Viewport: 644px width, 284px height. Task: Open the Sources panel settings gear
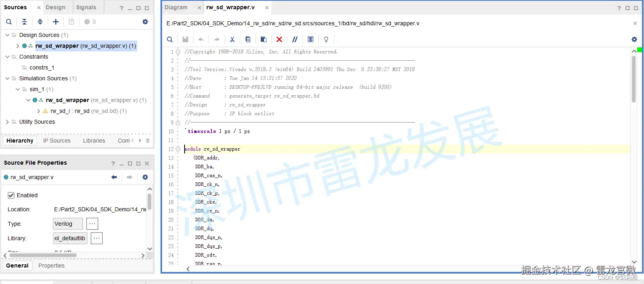pyautogui.click(x=145, y=22)
